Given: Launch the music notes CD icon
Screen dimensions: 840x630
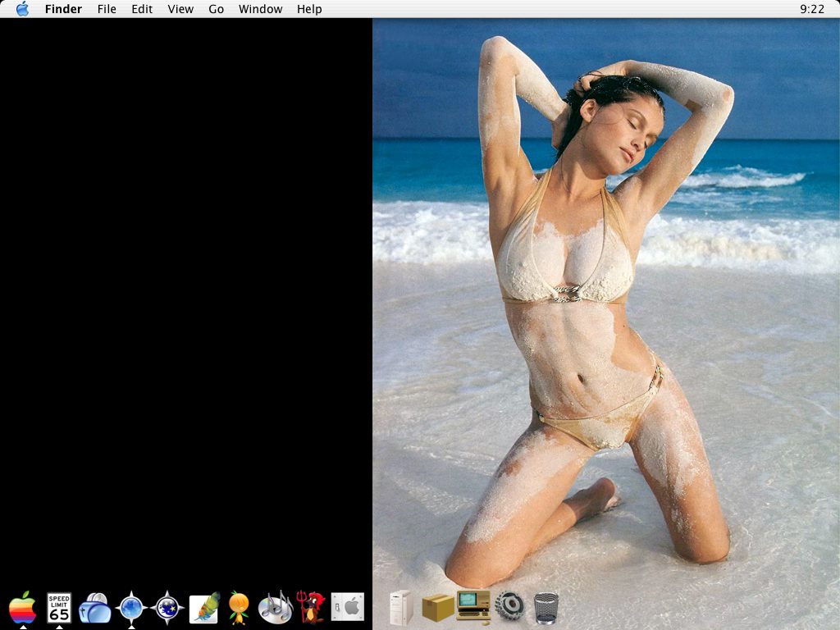Looking at the screenshot, I should point(276,608).
